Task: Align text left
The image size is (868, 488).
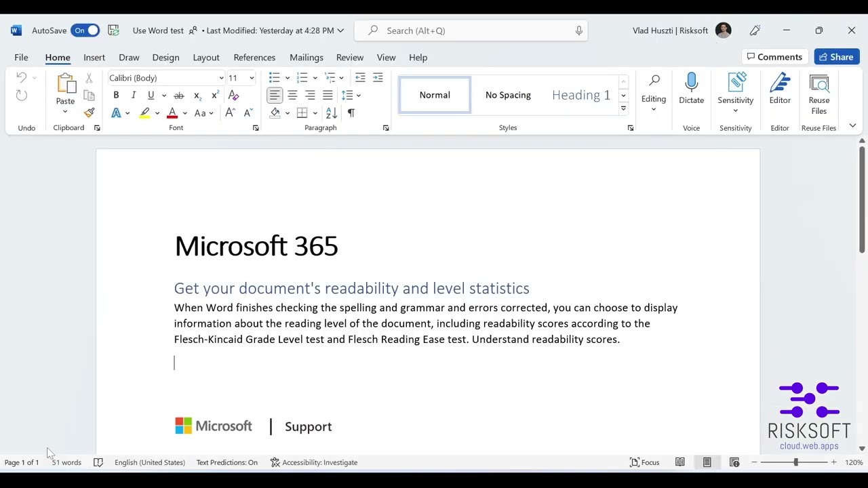Action: point(275,96)
